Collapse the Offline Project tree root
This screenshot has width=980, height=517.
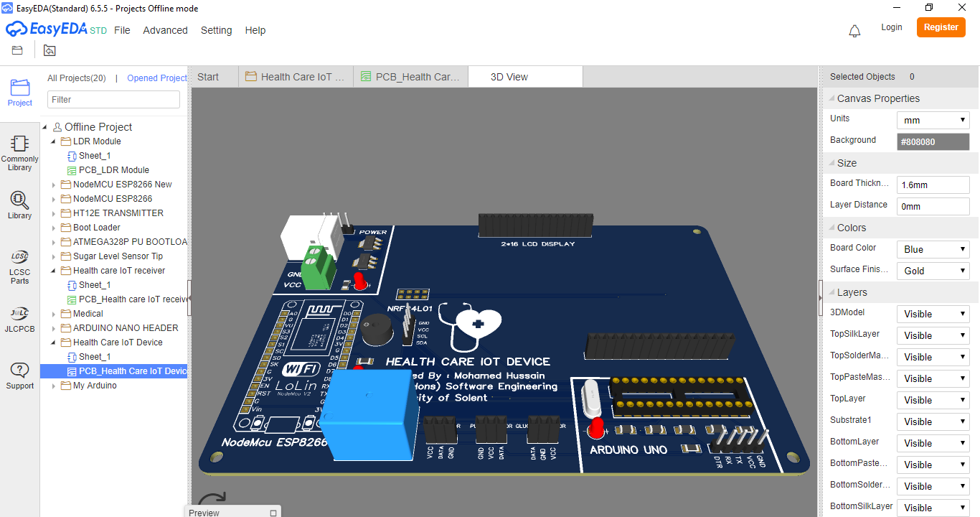pos(46,127)
